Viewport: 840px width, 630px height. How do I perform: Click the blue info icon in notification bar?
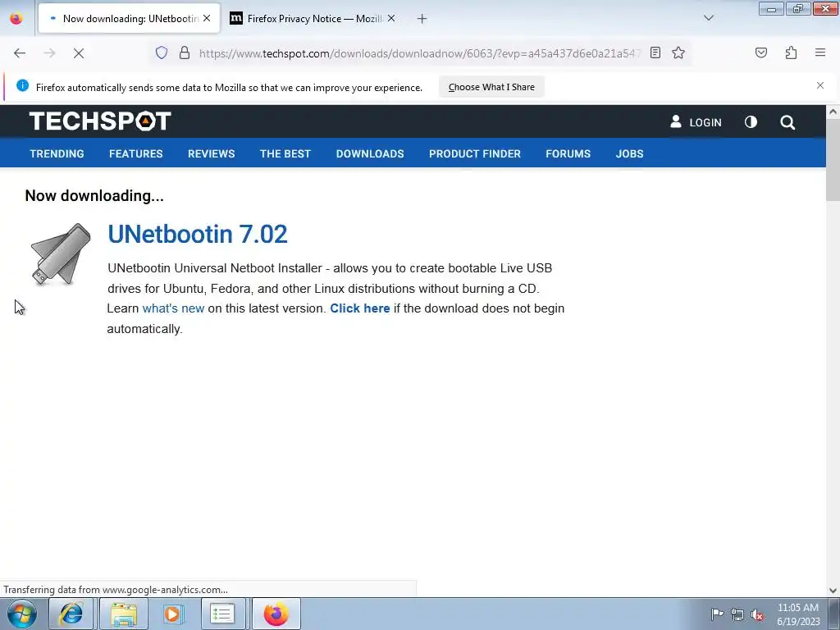pos(22,85)
